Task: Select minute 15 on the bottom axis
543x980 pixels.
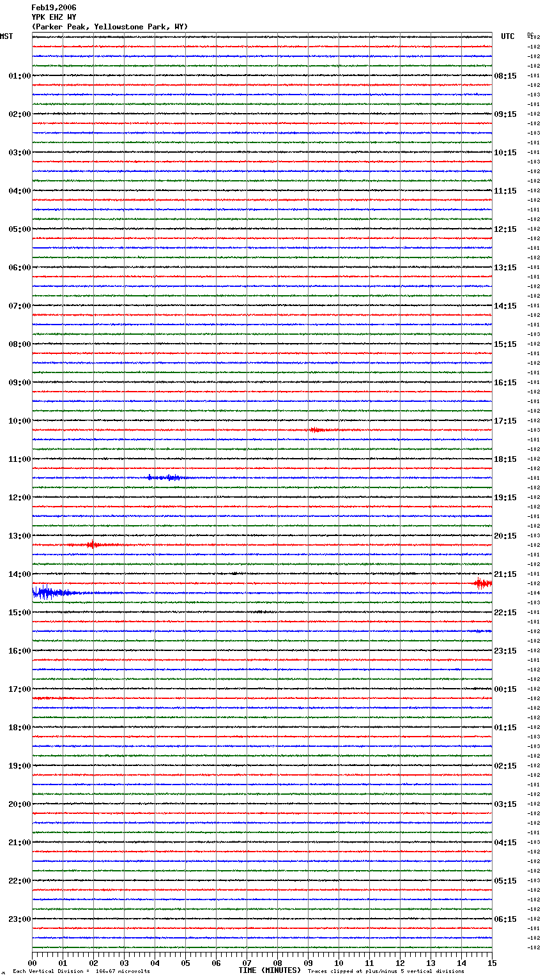Action: (x=493, y=963)
